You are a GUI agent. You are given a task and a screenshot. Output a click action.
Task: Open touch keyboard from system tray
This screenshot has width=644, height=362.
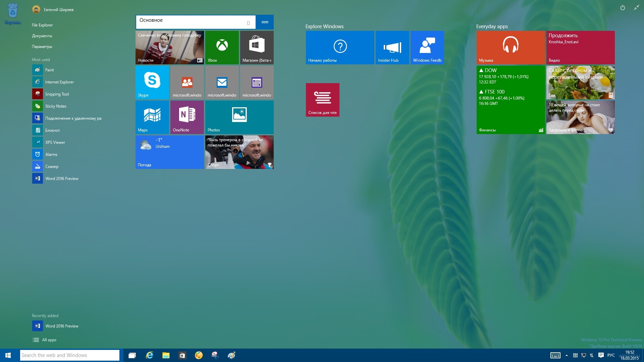pos(555,355)
